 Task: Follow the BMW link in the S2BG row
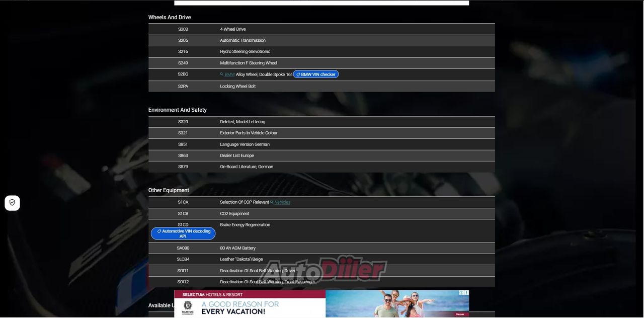pos(229,74)
